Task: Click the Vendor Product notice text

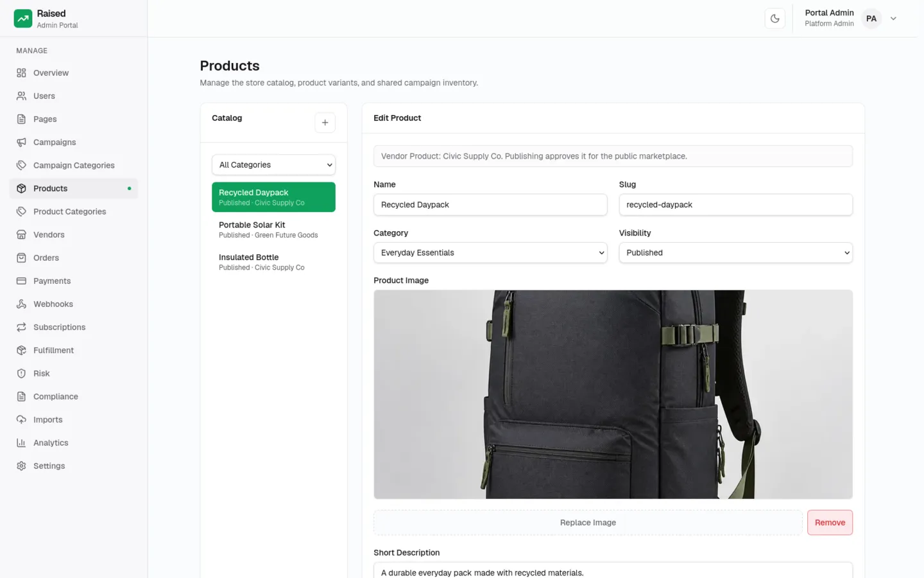Action: (x=534, y=156)
